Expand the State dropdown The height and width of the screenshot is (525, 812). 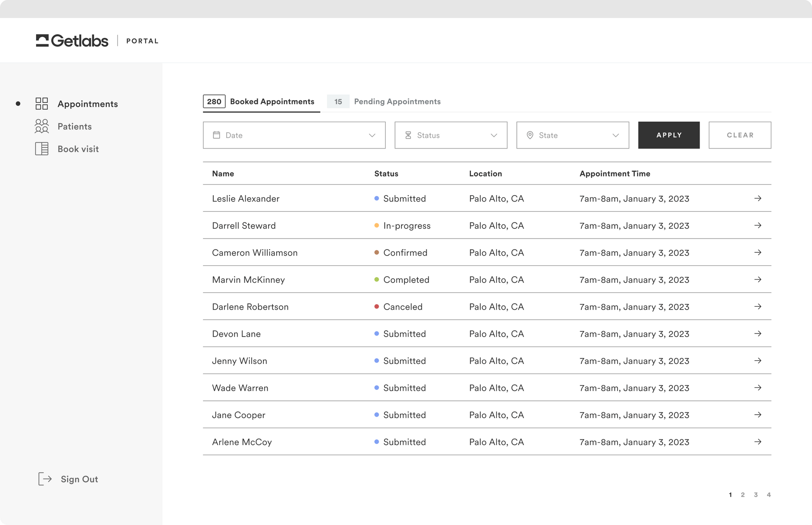click(616, 135)
